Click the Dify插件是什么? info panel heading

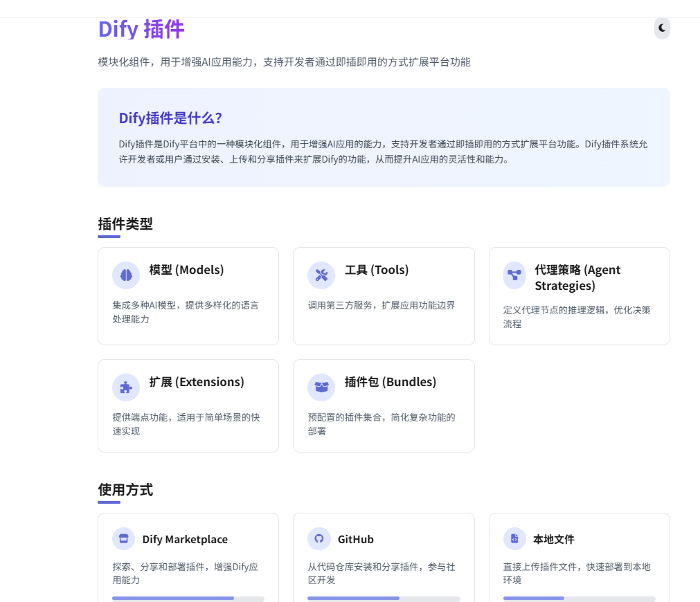coord(169,118)
